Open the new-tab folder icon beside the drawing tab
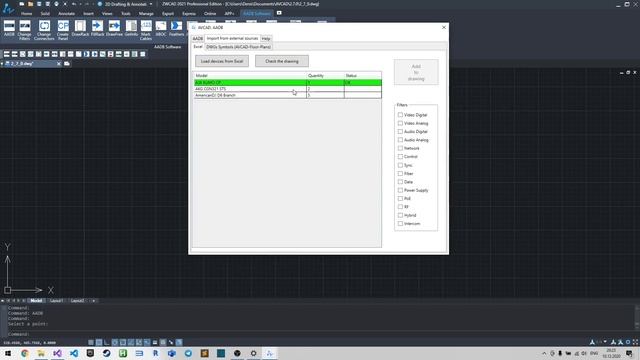This screenshot has height=360, width=640. [67, 64]
